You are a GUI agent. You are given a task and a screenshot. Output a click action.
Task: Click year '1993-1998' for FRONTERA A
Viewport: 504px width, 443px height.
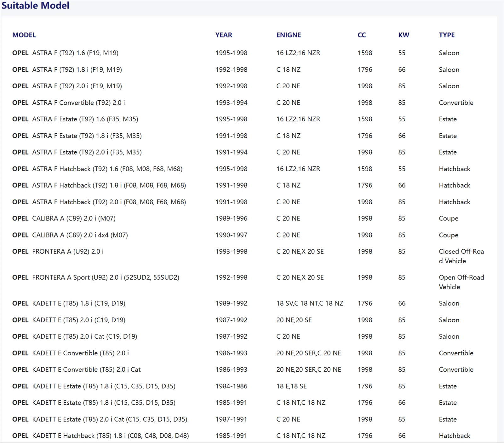click(x=231, y=252)
